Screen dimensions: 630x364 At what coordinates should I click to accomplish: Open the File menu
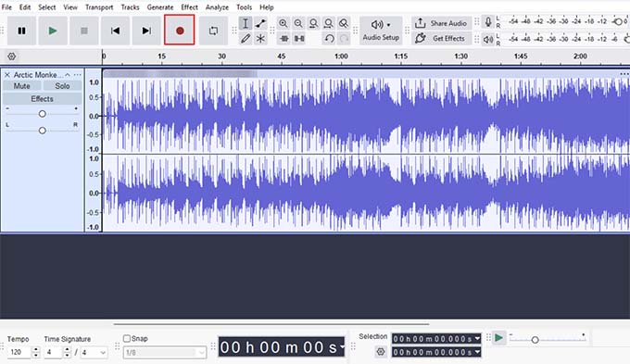(6, 7)
